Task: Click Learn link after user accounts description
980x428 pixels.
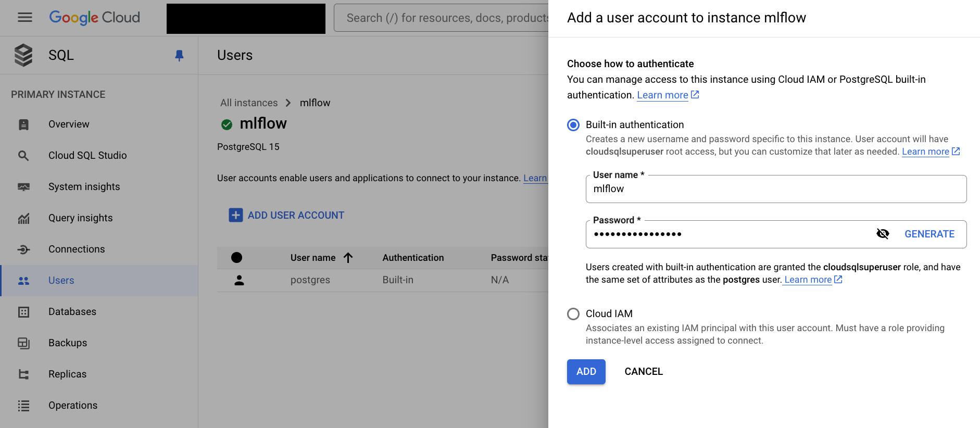Action: pos(535,178)
